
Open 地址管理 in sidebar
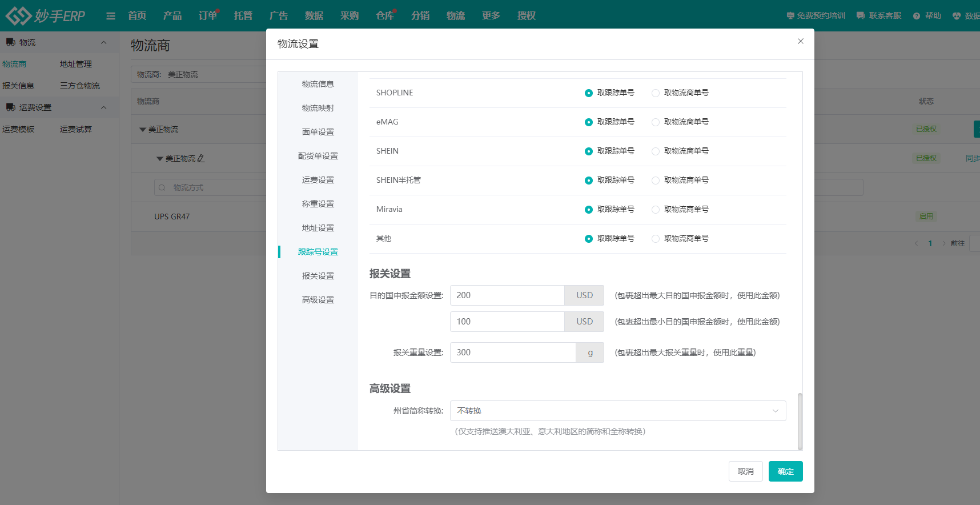(76, 64)
